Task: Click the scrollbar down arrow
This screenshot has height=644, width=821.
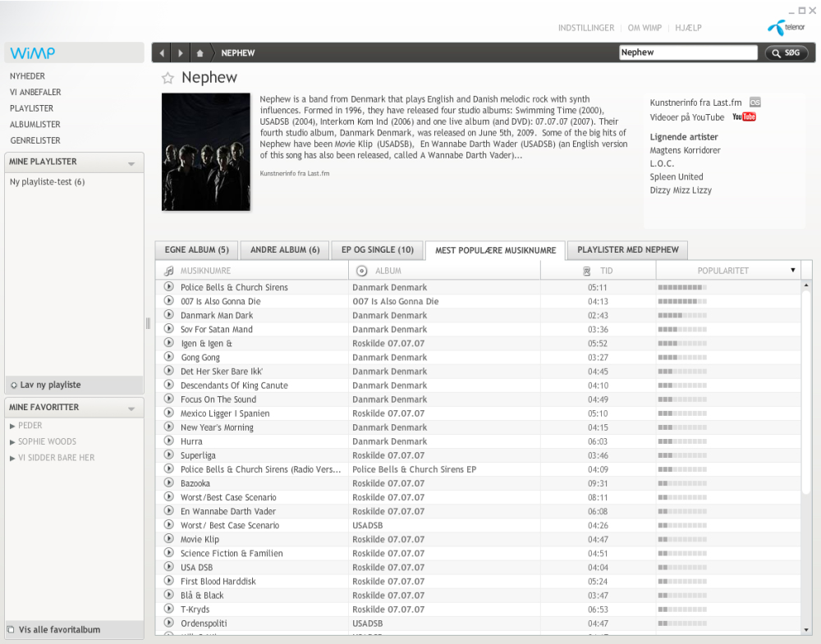Action: [806, 630]
